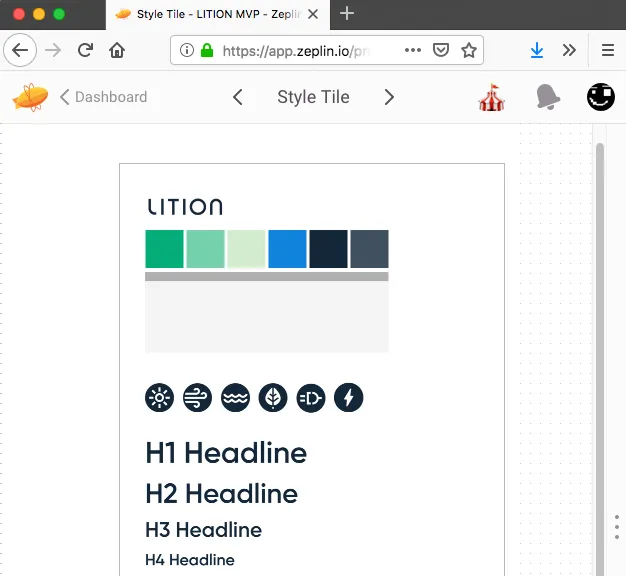Viewport: 626px width, 576px height.
Task: Select the plug connector icon
Action: pos(311,398)
